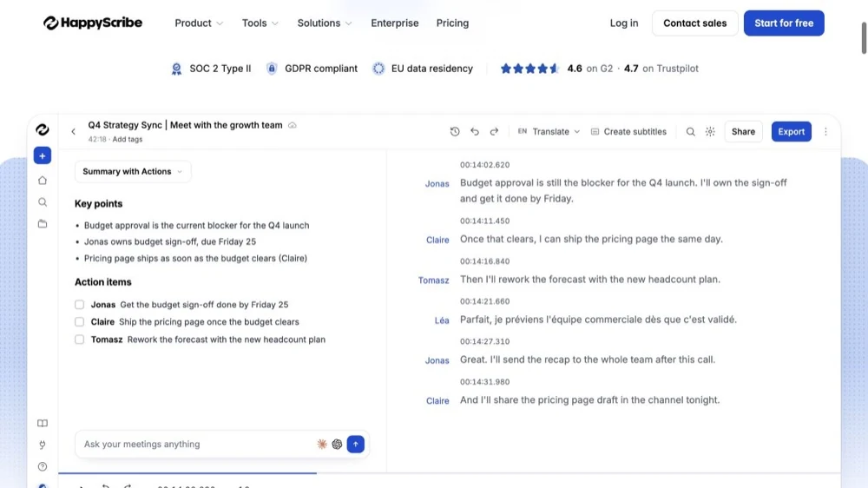The height and width of the screenshot is (488, 868).
Task: Click the audio progress bar
Action: (x=449, y=473)
